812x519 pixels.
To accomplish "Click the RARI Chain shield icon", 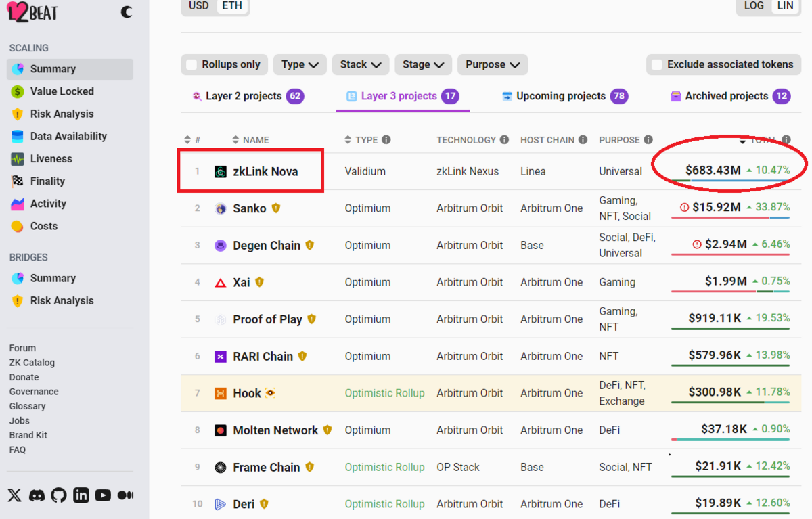I will pyautogui.click(x=302, y=356).
